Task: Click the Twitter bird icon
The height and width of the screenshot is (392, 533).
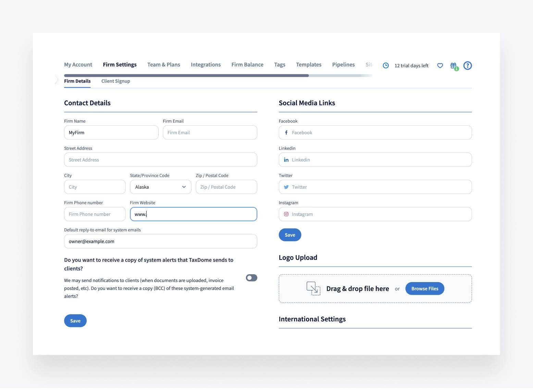Action: click(x=286, y=187)
